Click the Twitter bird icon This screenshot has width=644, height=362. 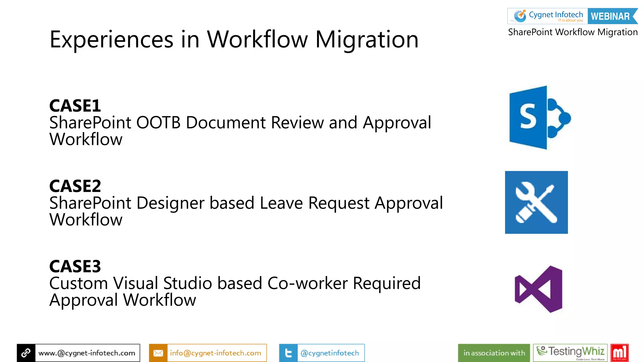[288, 353]
